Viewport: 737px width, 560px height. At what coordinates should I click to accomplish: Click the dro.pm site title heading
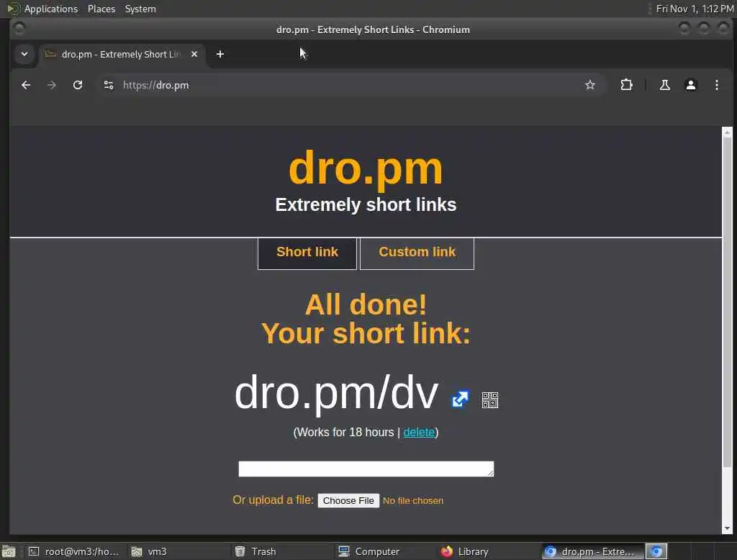point(366,168)
